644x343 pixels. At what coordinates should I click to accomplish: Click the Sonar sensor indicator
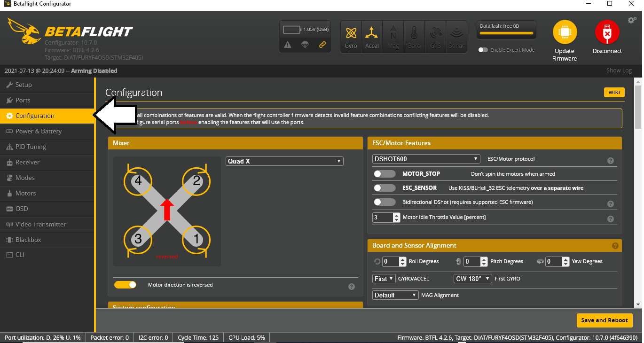(x=456, y=36)
